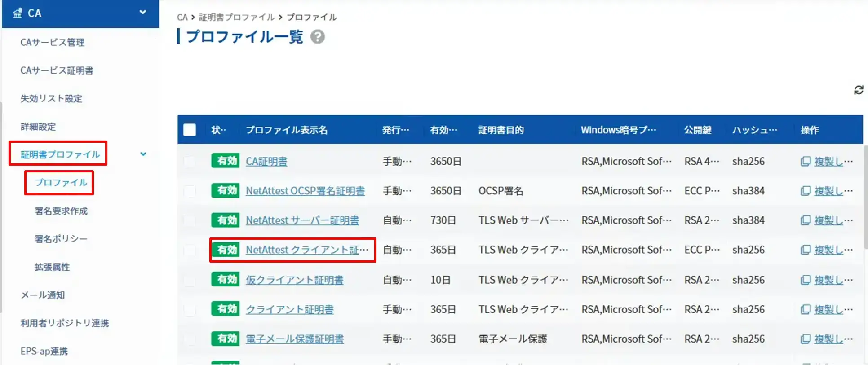Screen dimensions: 868x365
Task: Click copy icon in NetAttest サーバー証明書 row
Action: click(805, 220)
